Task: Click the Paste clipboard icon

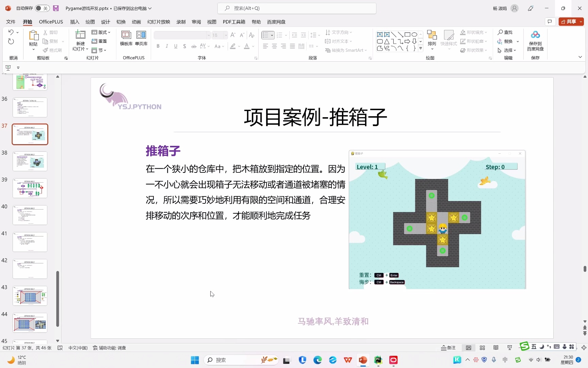Action: (33, 35)
